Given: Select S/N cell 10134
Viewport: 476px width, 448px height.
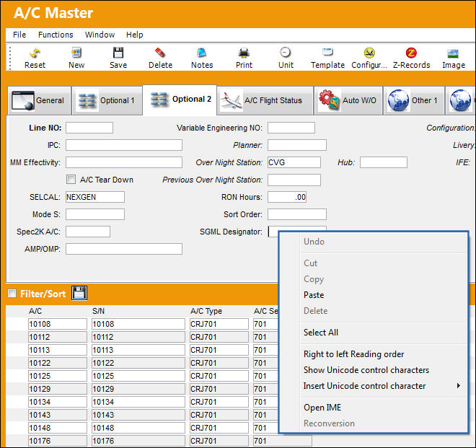Looking at the screenshot, I should (x=138, y=402).
